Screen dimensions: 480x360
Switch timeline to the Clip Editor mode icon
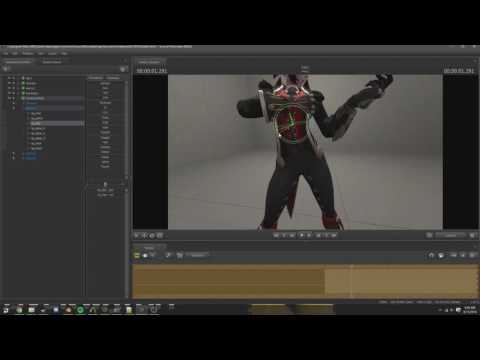[x=137, y=256]
